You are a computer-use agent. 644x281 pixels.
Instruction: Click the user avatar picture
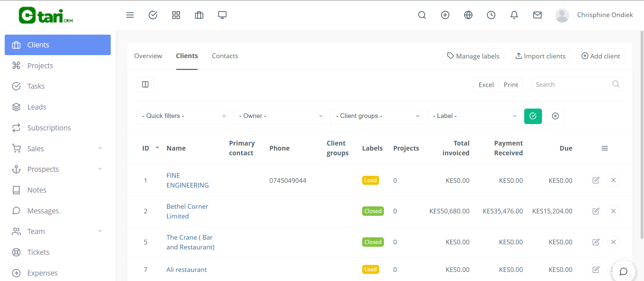click(562, 15)
